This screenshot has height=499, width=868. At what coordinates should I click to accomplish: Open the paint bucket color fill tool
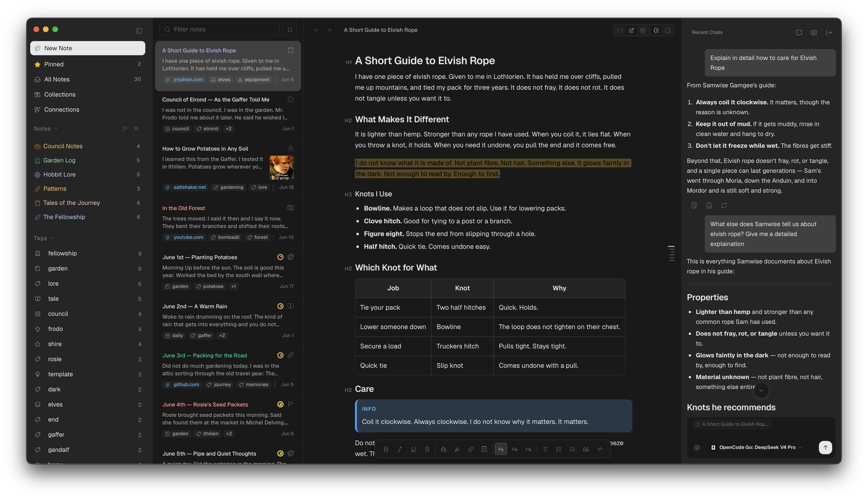[x=443, y=449]
